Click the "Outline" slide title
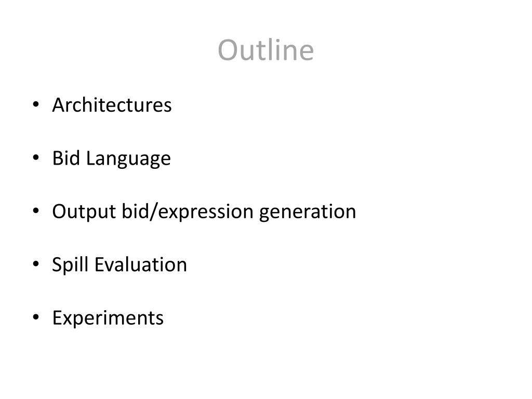The height and width of the screenshot is (399, 532). tap(265, 50)
